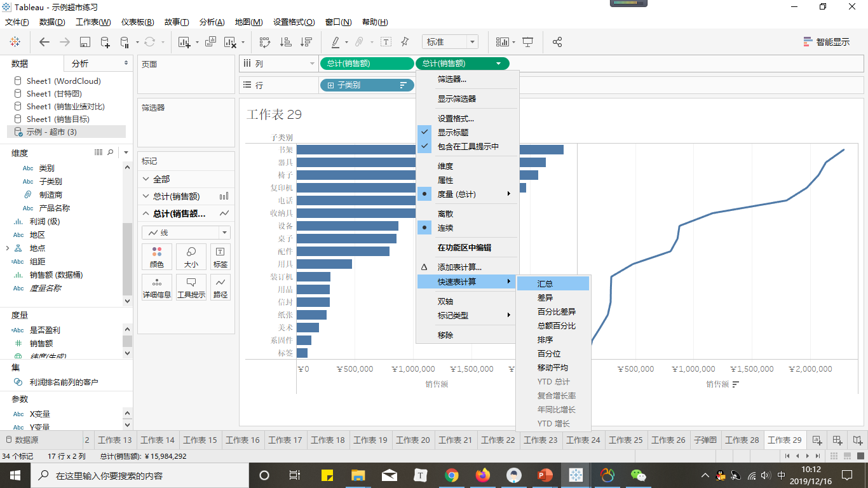
Task: Open the Show/Hide Cards icon
Action: pyautogui.click(x=503, y=42)
